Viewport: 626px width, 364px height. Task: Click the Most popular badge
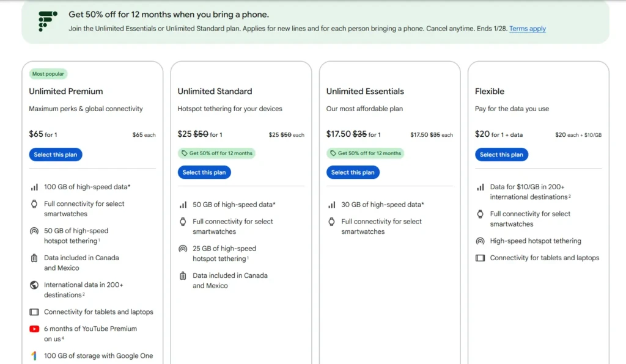pos(48,73)
